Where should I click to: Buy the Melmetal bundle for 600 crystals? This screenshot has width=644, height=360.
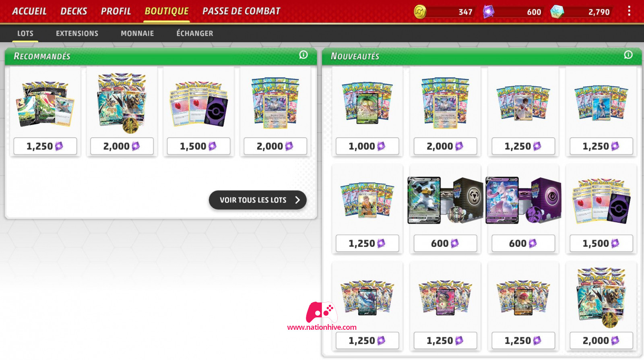[x=445, y=243]
